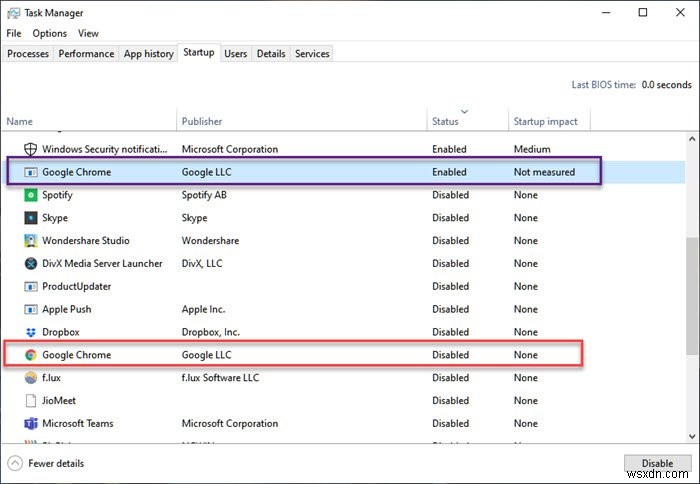Screen dimensions: 700x484
Task: Click the Last BIOS time label
Action: (604, 85)
